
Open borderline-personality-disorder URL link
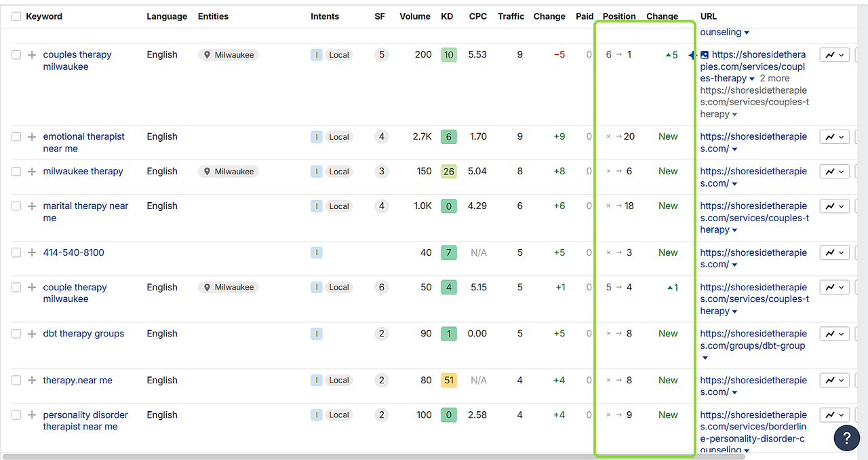(x=753, y=433)
